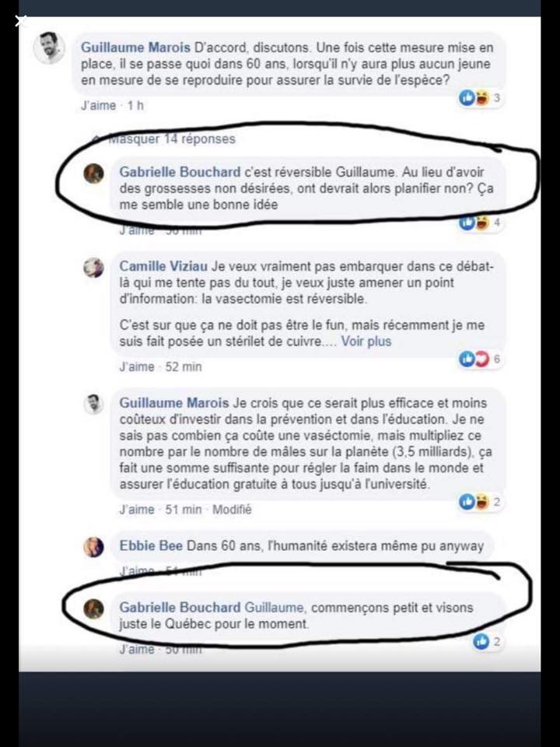Click Ebbie Bee's avatar
Screen dimensions: 560x747
[x=94, y=547]
